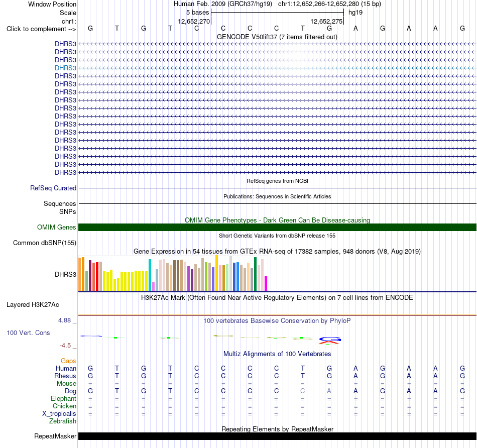
Task: Click DHRS3 label beside the GTEx bar chart
Action: [x=65, y=275]
